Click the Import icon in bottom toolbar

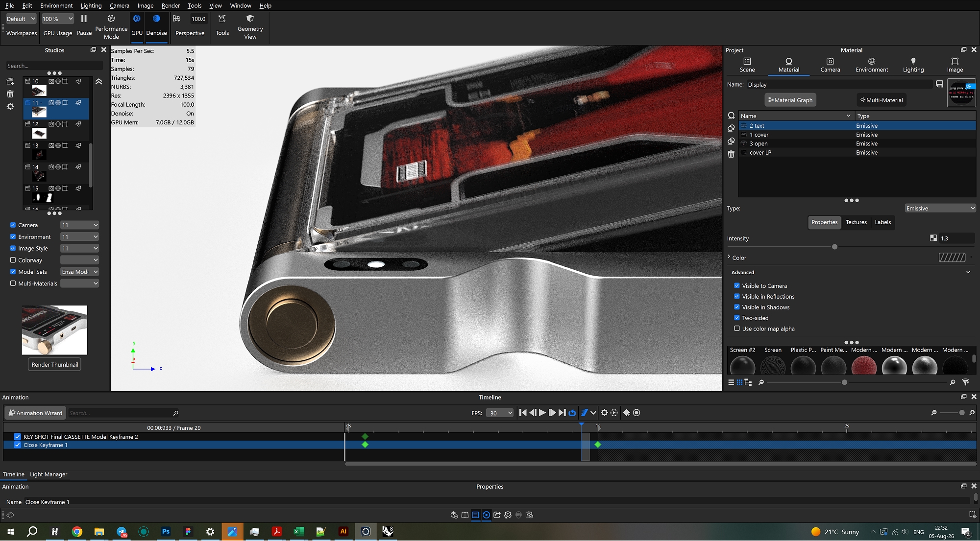454,515
